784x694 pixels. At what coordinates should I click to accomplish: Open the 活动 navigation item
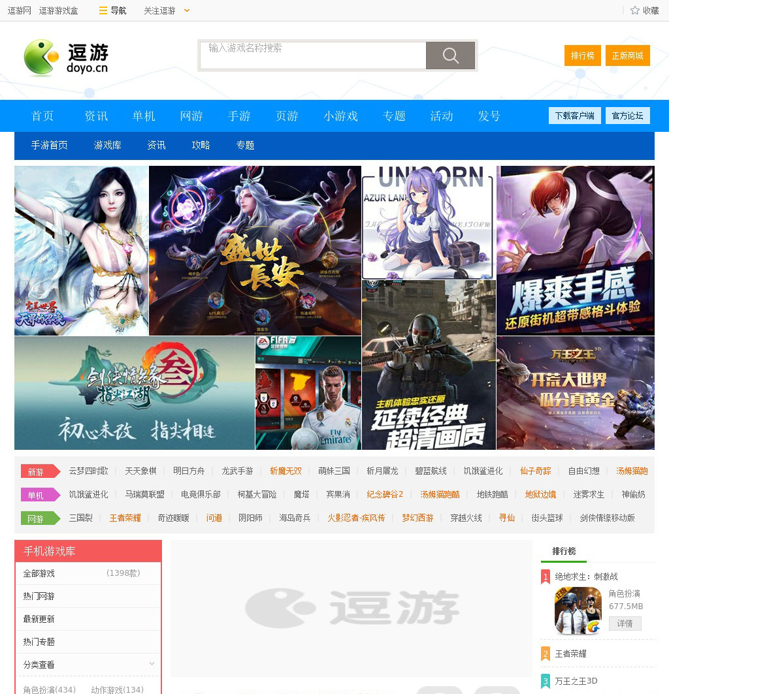tap(442, 116)
